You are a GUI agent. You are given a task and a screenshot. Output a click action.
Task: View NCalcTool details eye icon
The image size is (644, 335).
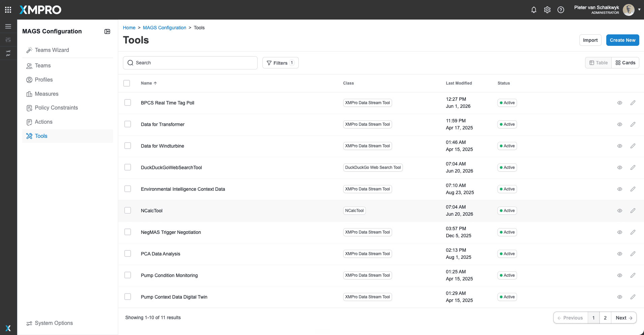[620, 211]
